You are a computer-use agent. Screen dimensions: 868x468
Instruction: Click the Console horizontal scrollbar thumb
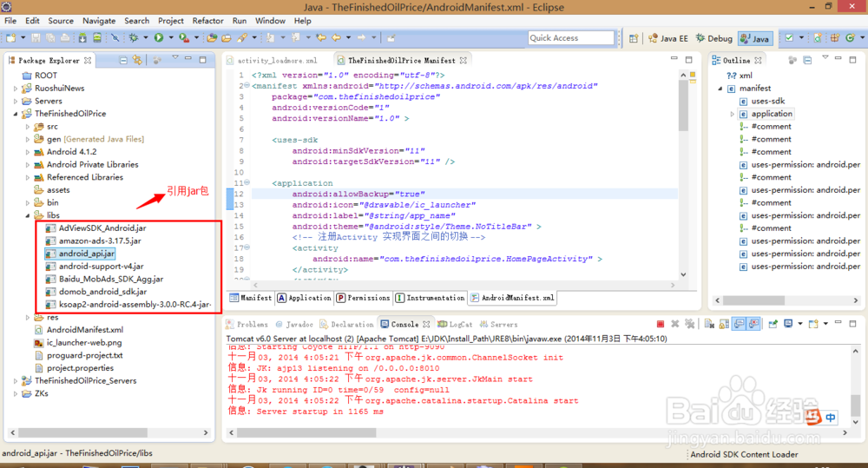[x=305, y=432]
